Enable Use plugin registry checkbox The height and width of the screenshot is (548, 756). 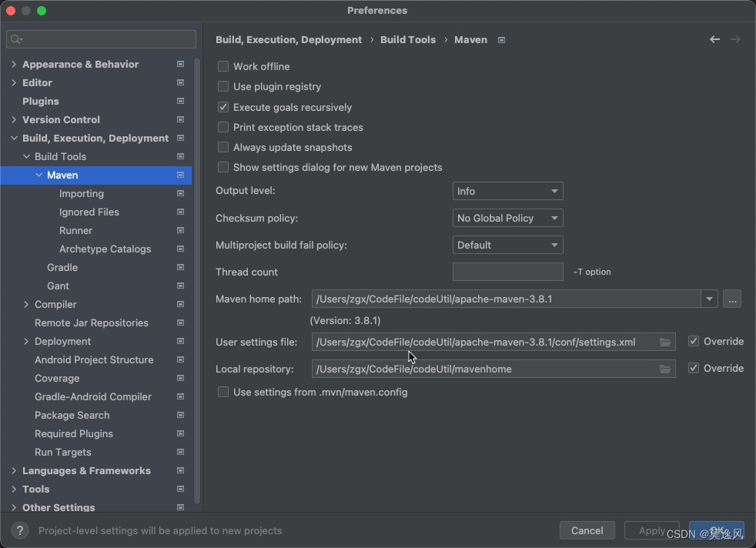222,87
